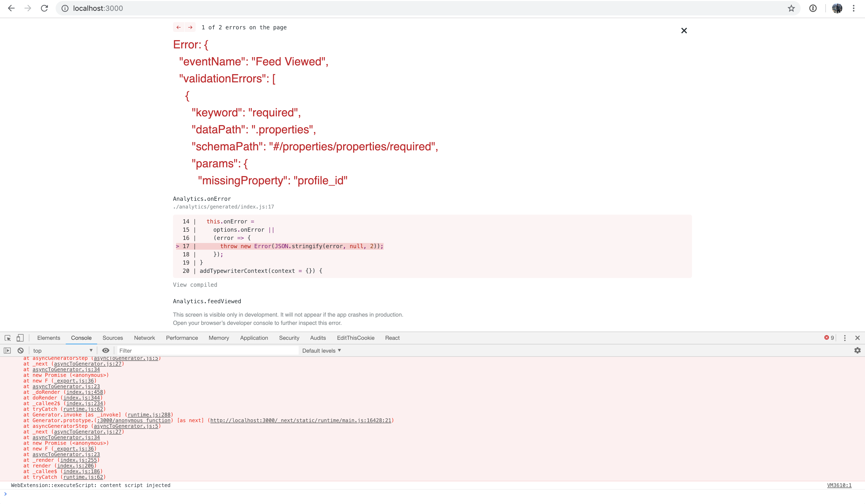Switch to the Elements tab
Image resolution: width=865 pixels, height=504 pixels.
(49, 338)
